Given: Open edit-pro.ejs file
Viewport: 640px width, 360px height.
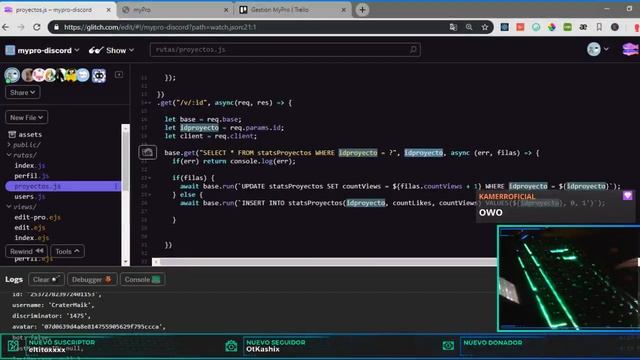Looking at the screenshot, I should [38, 217].
